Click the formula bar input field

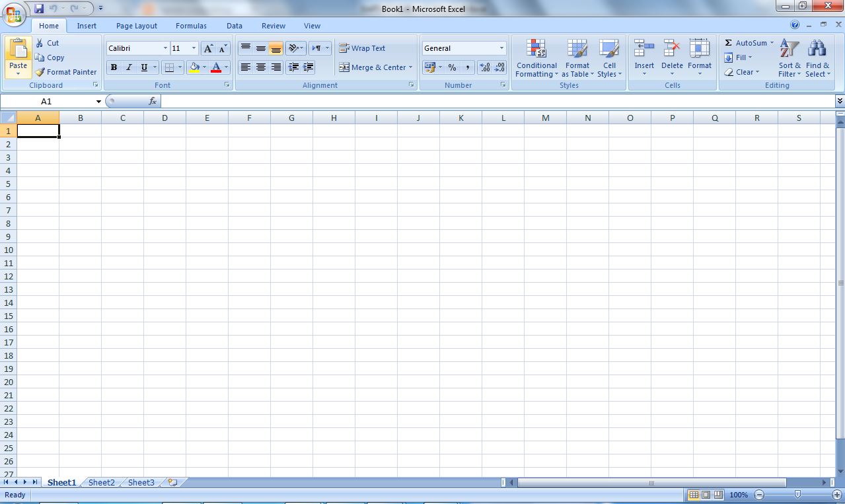497,101
